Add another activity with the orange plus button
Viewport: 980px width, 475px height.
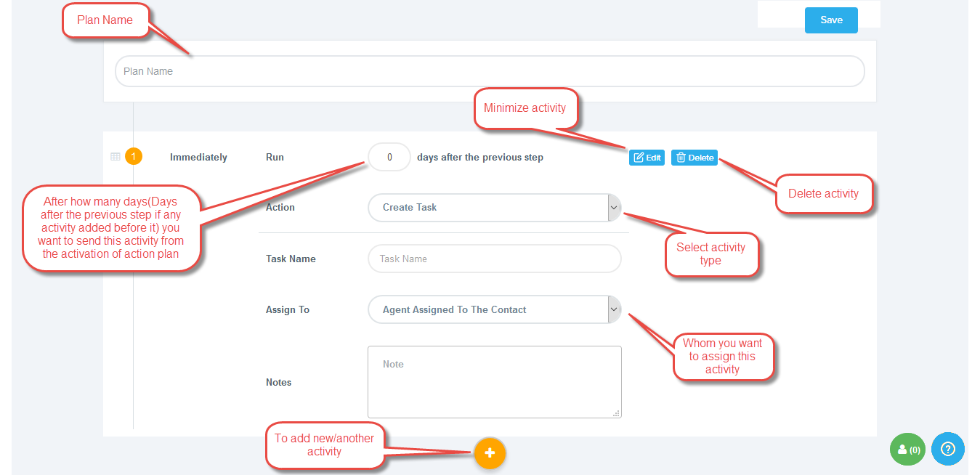click(x=490, y=453)
